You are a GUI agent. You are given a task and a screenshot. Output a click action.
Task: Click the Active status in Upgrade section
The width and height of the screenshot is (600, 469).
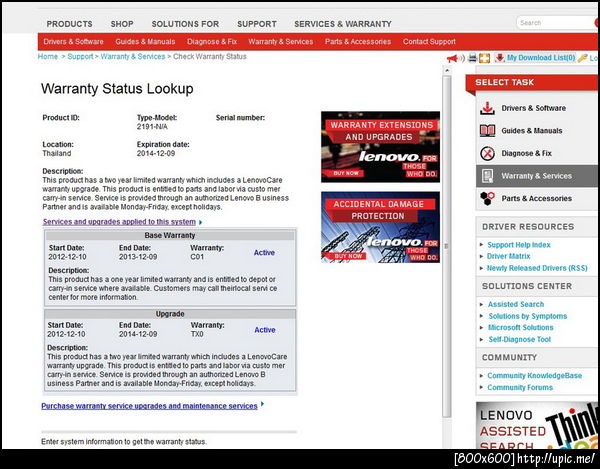click(x=265, y=330)
